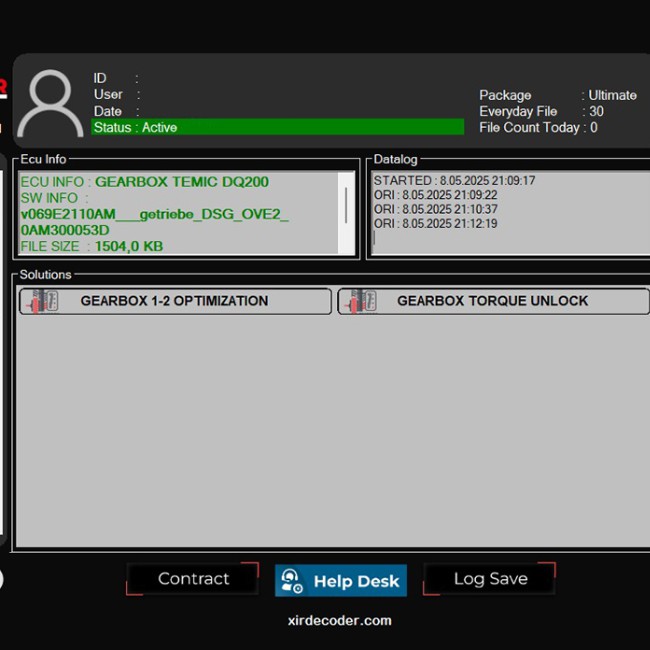Click the 'Package : Ultimate' text
This screenshot has height=650, width=650.
coord(558,95)
